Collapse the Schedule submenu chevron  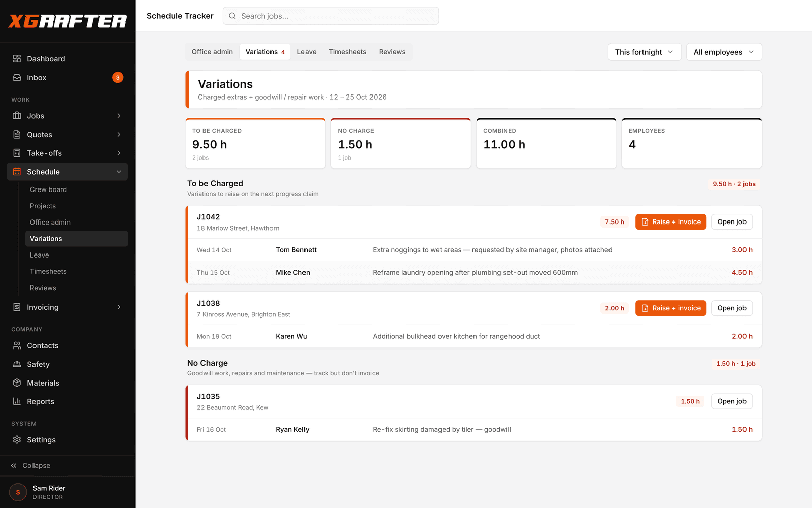click(x=119, y=172)
